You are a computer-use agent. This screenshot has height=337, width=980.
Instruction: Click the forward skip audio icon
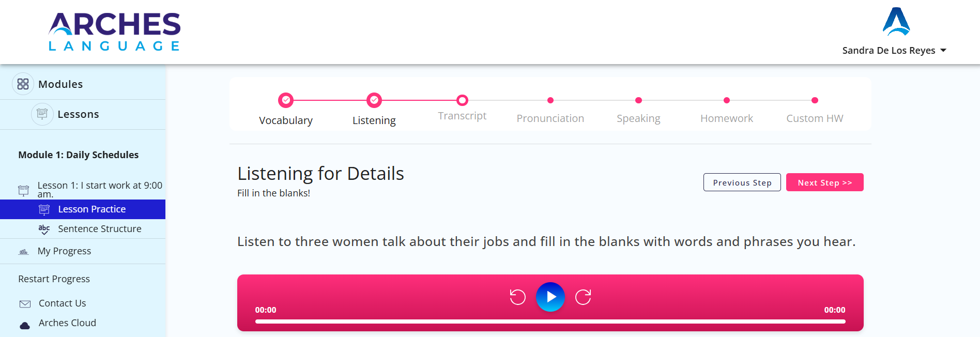coord(583,297)
